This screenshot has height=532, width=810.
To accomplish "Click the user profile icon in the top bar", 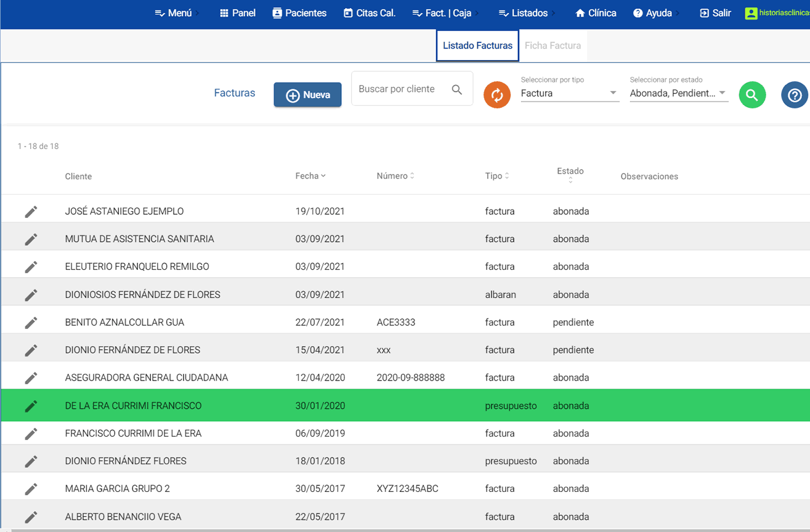I will [x=750, y=13].
